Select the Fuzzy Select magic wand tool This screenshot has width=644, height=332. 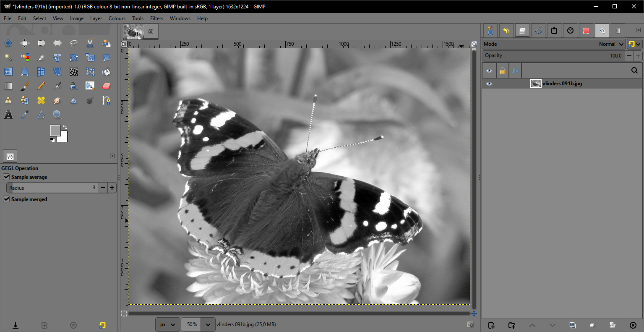click(x=8, y=58)
